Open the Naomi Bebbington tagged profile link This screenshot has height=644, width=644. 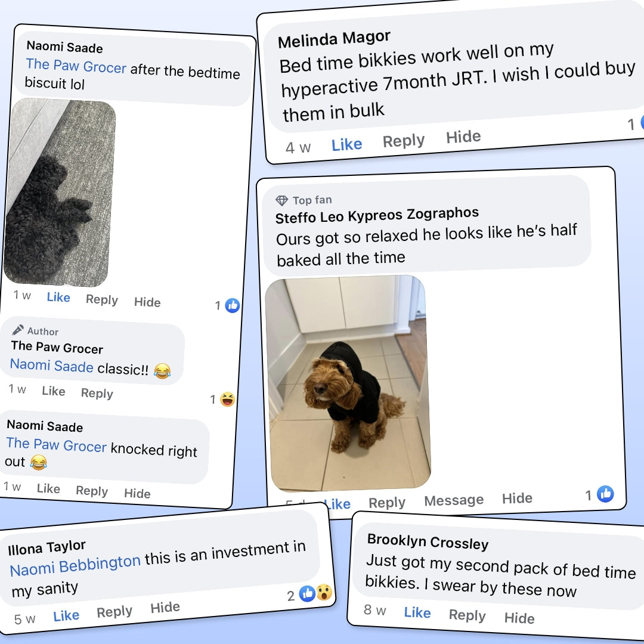click(x=75, y=565)
